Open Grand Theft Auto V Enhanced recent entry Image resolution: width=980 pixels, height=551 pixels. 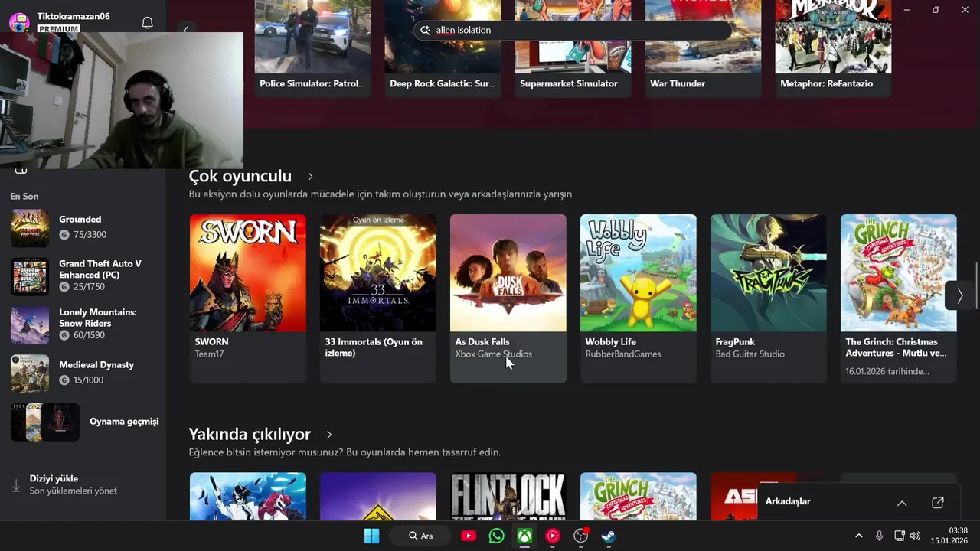point(83,275)
